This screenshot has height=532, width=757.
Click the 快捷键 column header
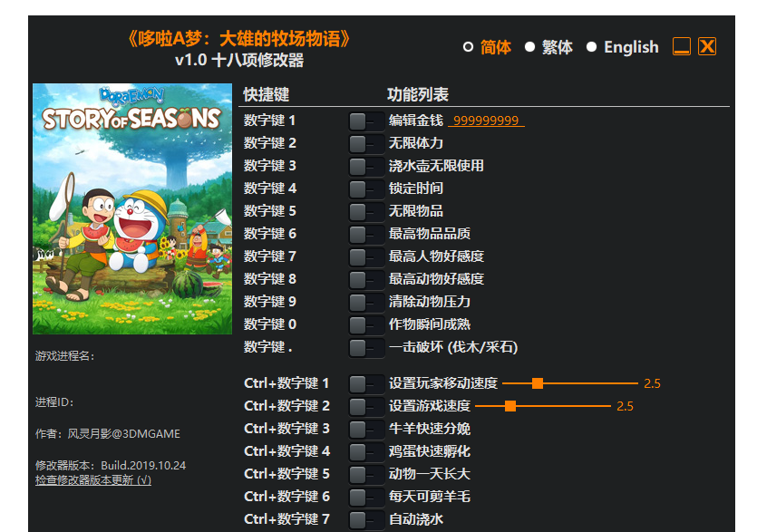[266, 94]
